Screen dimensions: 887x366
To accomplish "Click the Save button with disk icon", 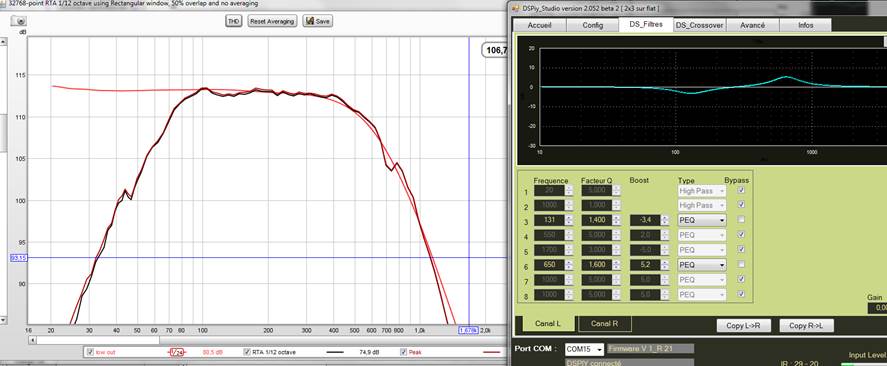I will [317, 21].
